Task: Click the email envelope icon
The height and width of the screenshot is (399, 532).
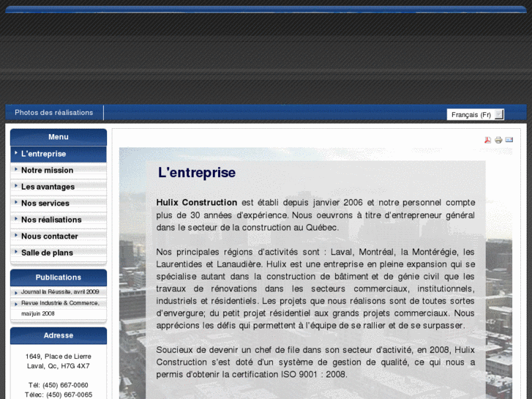Action: [509, 140]
